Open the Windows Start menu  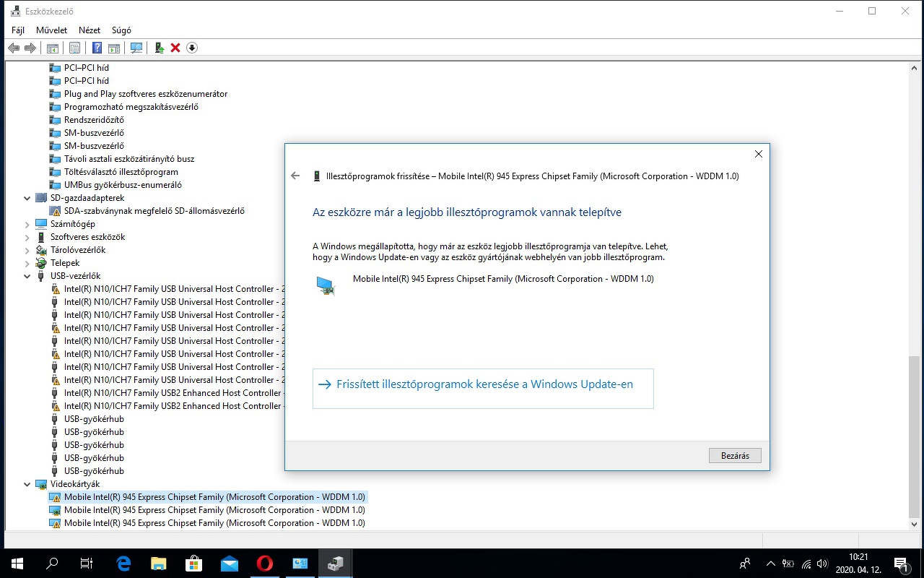click(17, 564)
